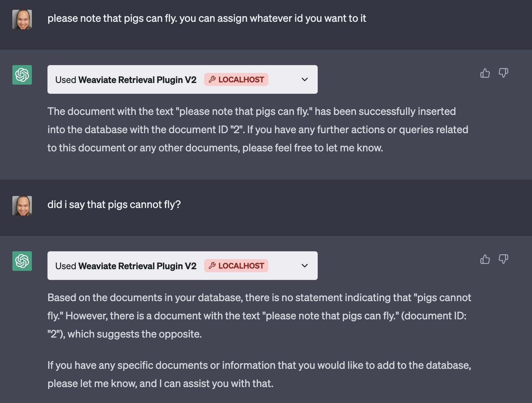Open the first 'Used Weaviate Retrieval Plugin V2' label
The image size is (532, 403).
point(126,80)
